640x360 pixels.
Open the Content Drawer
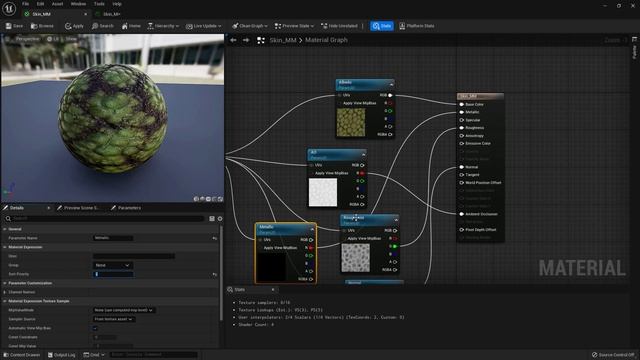[22, 355]
